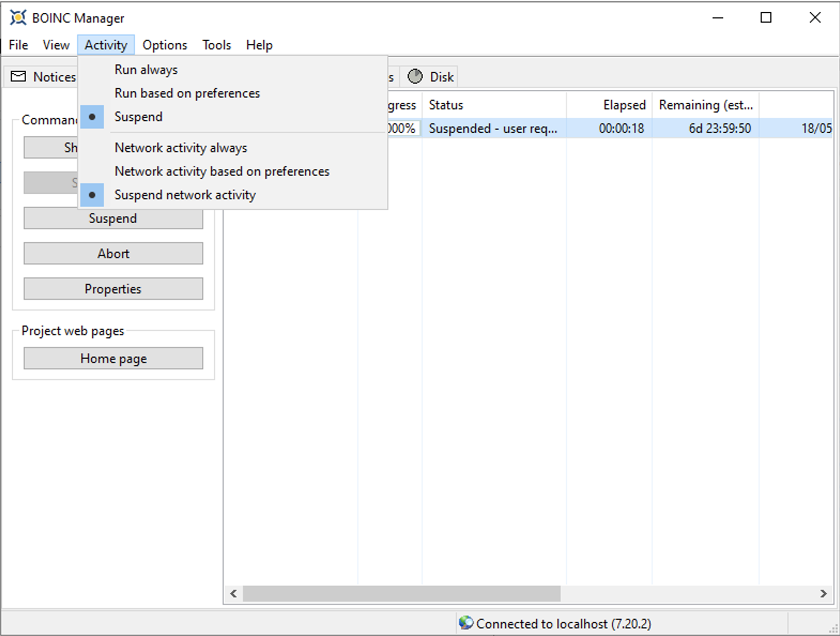
Task: Sort by Elapsed column header
Action: pyautogui.click(x=609, y=105)
